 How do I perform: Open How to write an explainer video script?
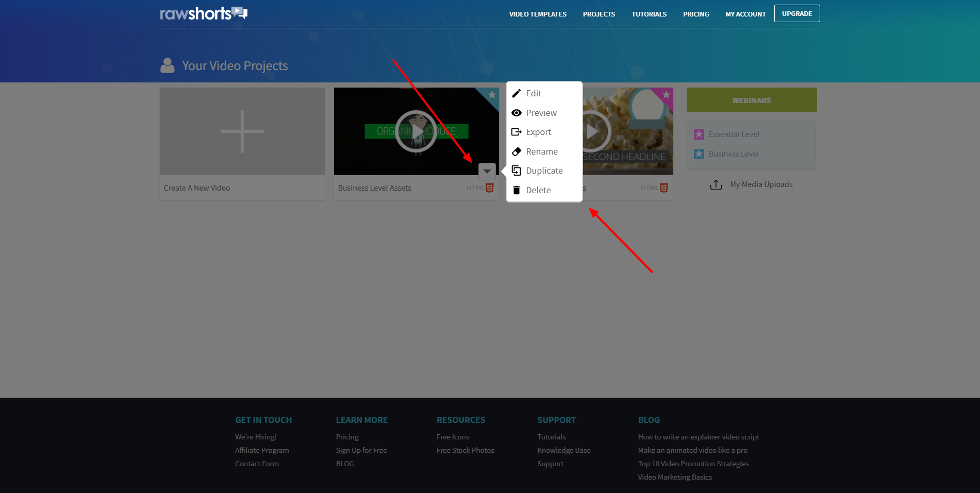pyautogui.click(x=699, y=437)
